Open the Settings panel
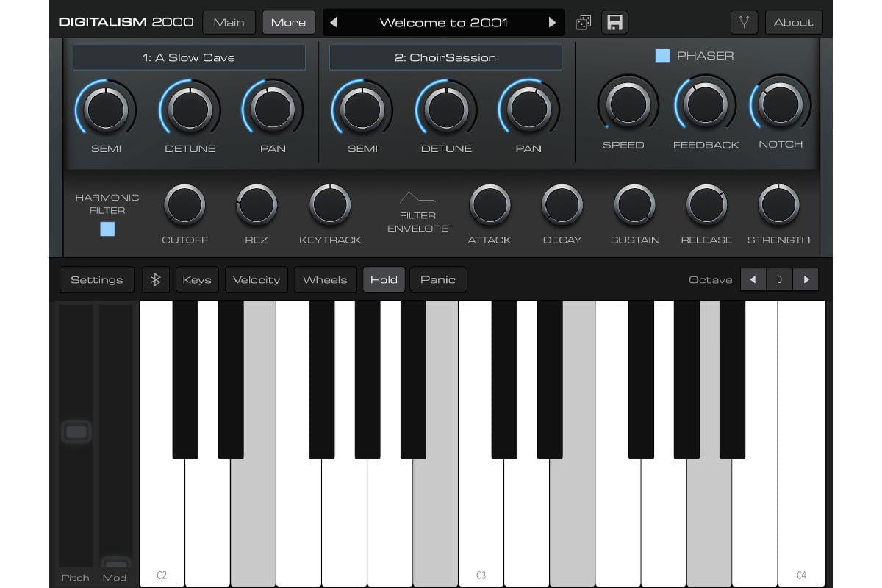 coord(97,279)
